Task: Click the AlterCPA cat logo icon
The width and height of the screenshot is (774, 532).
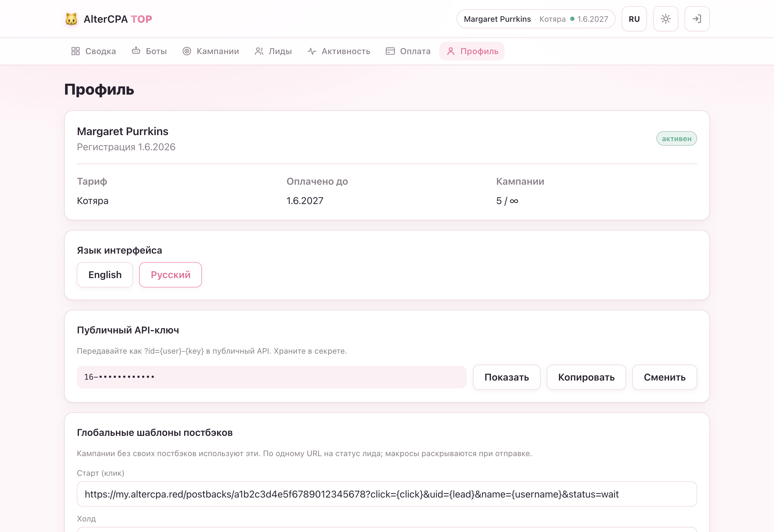Action: [x=71, y=19]
